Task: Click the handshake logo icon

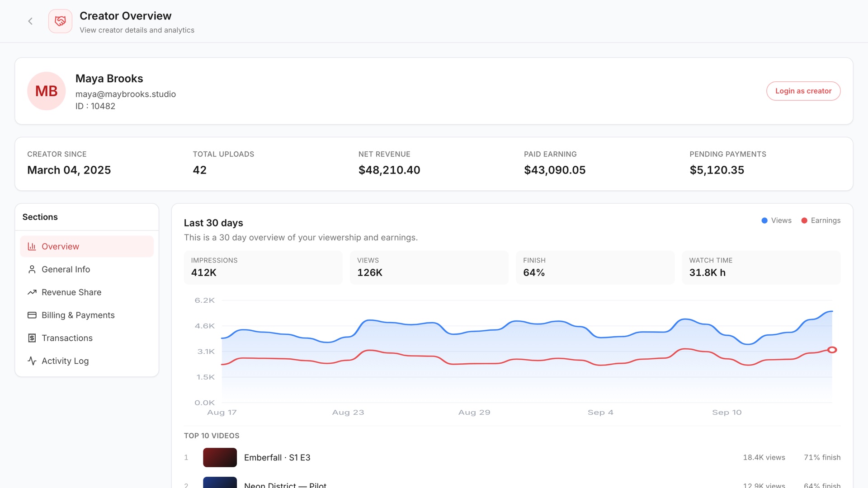Action: (x=60, y=21)
